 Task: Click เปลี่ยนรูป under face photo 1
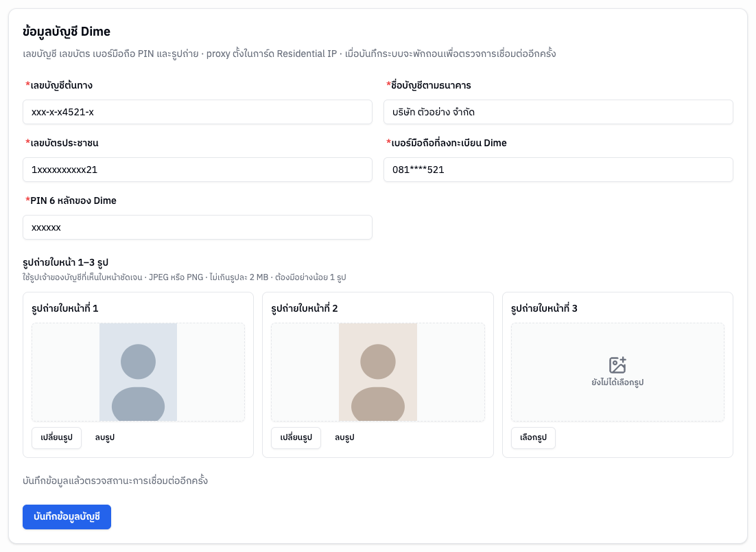tap(56, 437)
